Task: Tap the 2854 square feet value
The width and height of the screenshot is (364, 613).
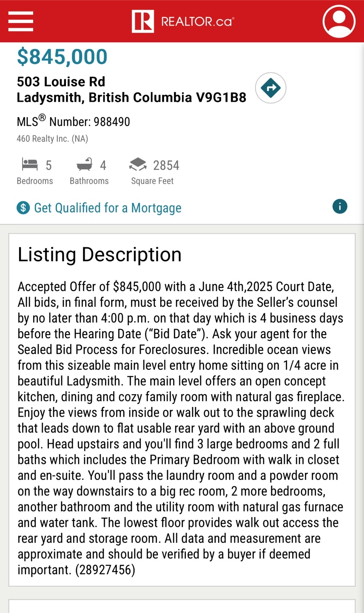Action: [x=166, y=165]
